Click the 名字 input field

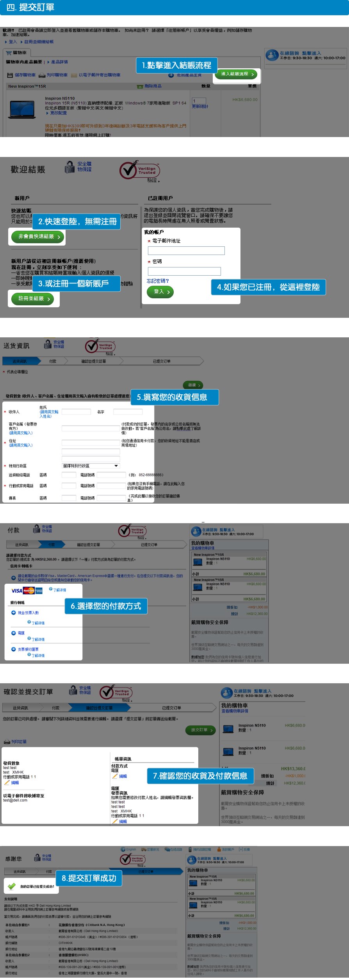click(128, 412)
